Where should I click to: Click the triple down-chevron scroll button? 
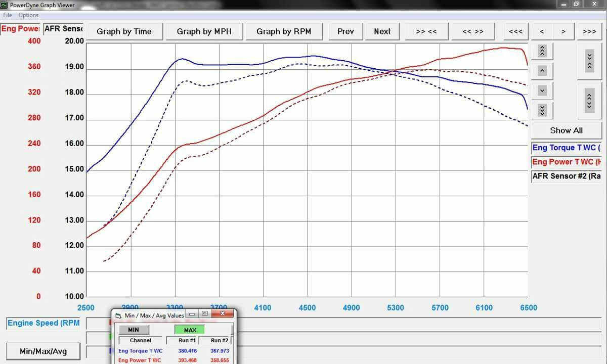tap(542, 110)
